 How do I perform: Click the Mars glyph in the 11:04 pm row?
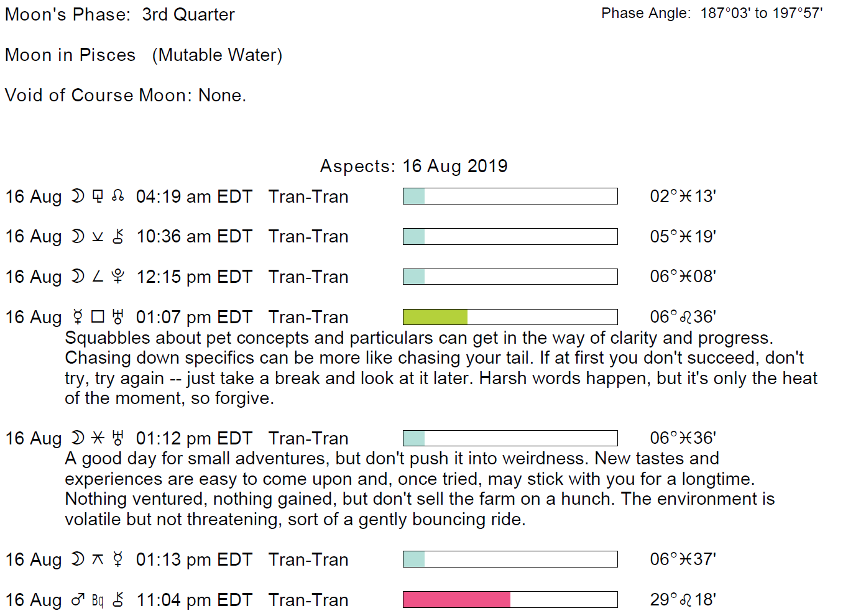pos(78,600)
